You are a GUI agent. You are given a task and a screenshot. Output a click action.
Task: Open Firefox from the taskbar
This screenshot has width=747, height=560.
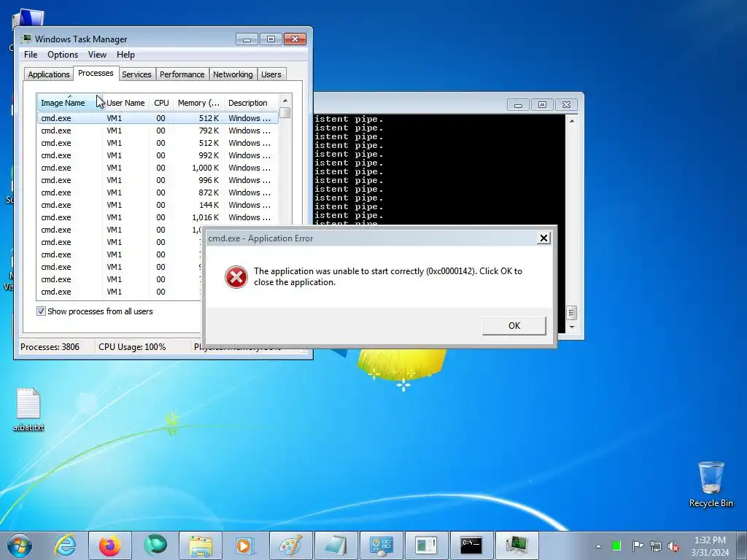click(x=109, y=545)
